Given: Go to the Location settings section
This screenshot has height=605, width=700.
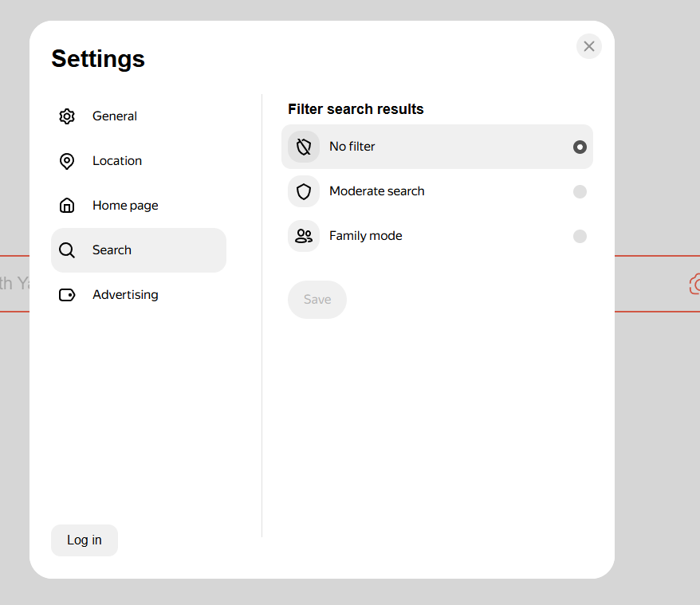Looking at the screenshot, I should coord(139,161).
